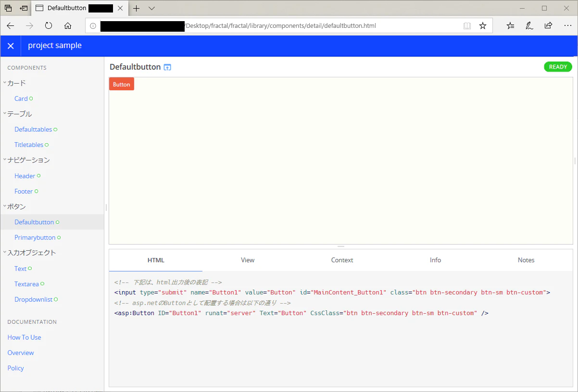Screen dimensions: 578x392
Task: Open Defaultbutton preview in new window icon
Action: click(167, 67)
